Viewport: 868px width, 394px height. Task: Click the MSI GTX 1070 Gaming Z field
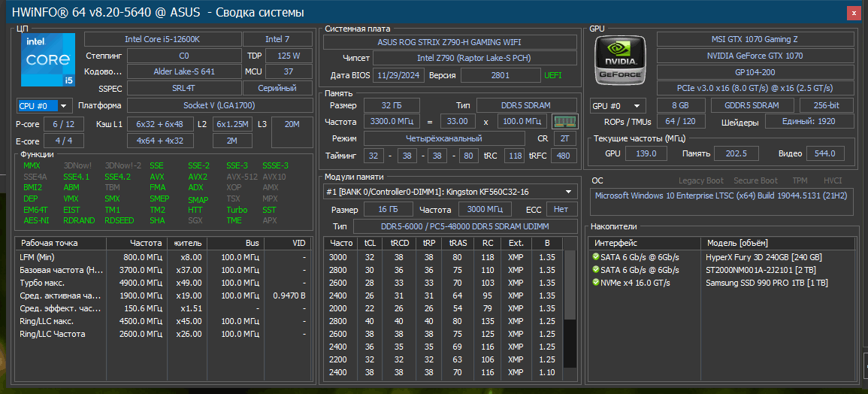755,39
